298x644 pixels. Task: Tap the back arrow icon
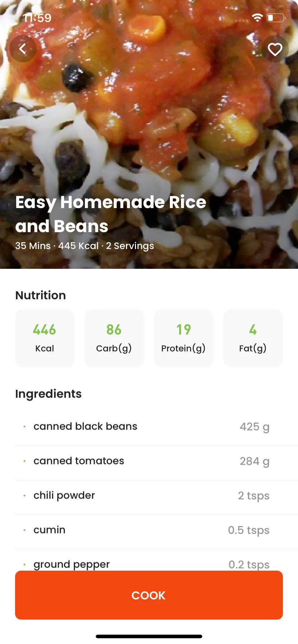pos(23,49)
